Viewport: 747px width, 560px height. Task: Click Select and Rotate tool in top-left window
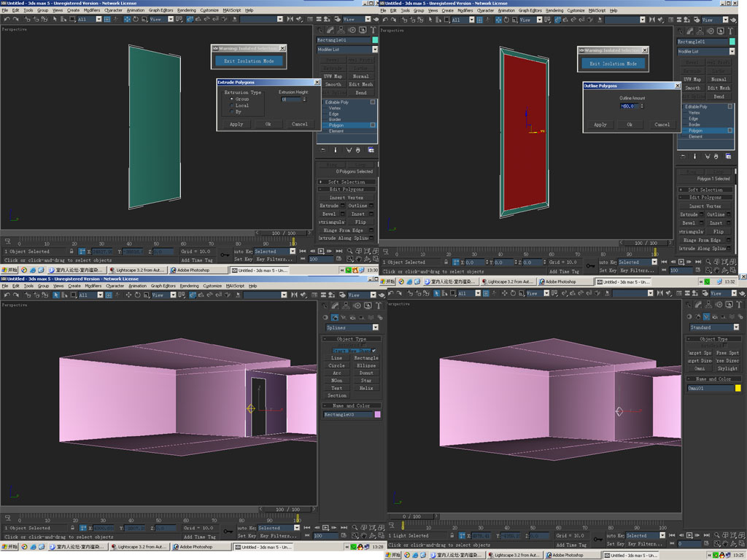(x=135, y=19)
